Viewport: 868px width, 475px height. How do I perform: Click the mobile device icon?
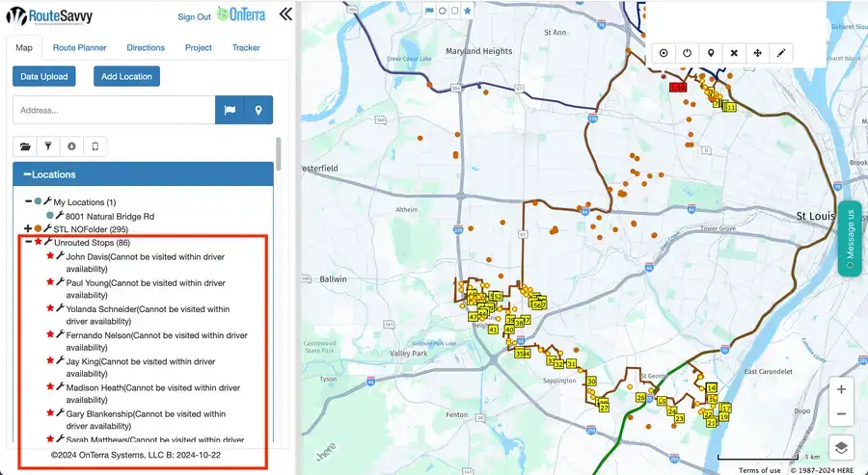click(x=95, y=146)
